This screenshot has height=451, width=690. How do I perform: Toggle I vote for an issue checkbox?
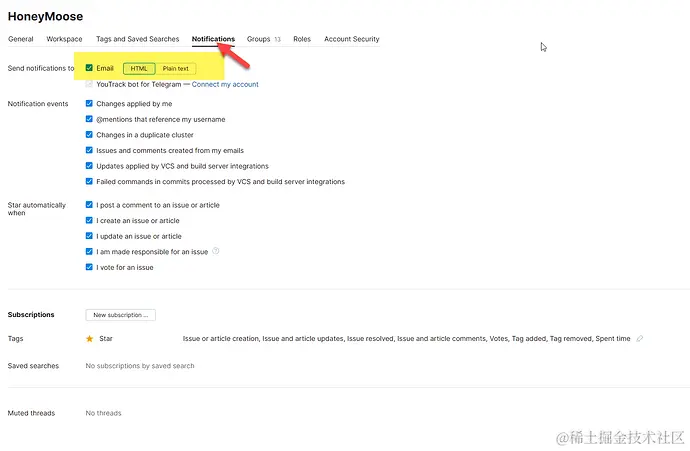[x=89, y=267]
